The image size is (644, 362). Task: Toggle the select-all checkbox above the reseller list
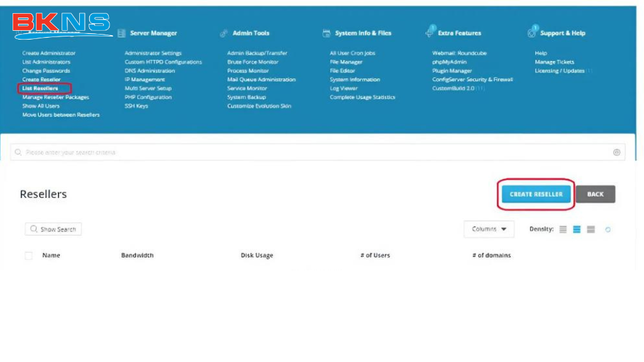point(28,255)
